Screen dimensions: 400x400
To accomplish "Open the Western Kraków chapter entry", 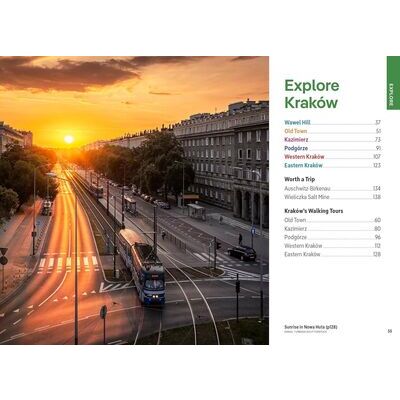I will [332, 157].
